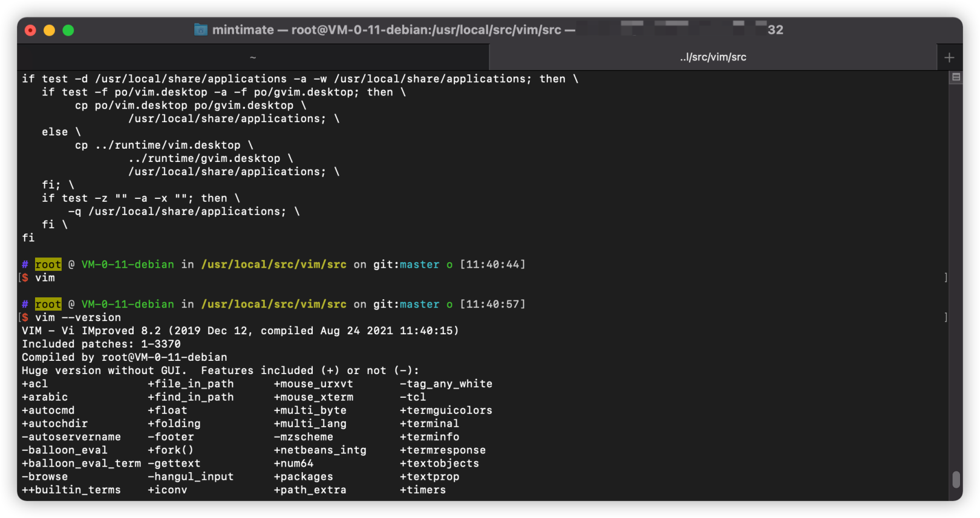980x518 pixels.
Task: Click the marker icon above the scrollbar
Action: [x=956, y=77]
